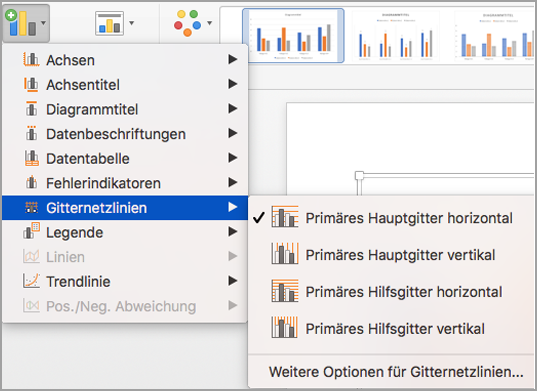Click the Legende icon
The width and height of the screenshot is (537, 391).
pos(31,231)
